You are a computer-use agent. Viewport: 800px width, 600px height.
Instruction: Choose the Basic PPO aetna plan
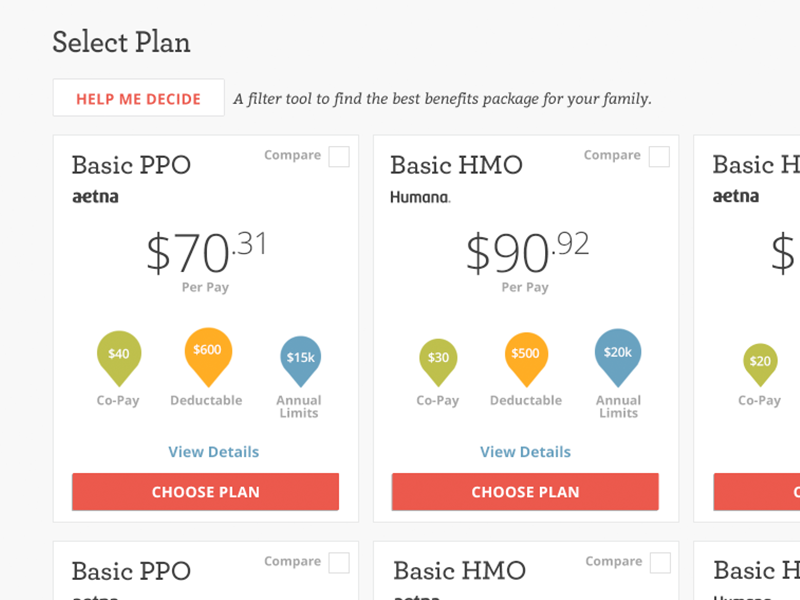click(206, 492)
